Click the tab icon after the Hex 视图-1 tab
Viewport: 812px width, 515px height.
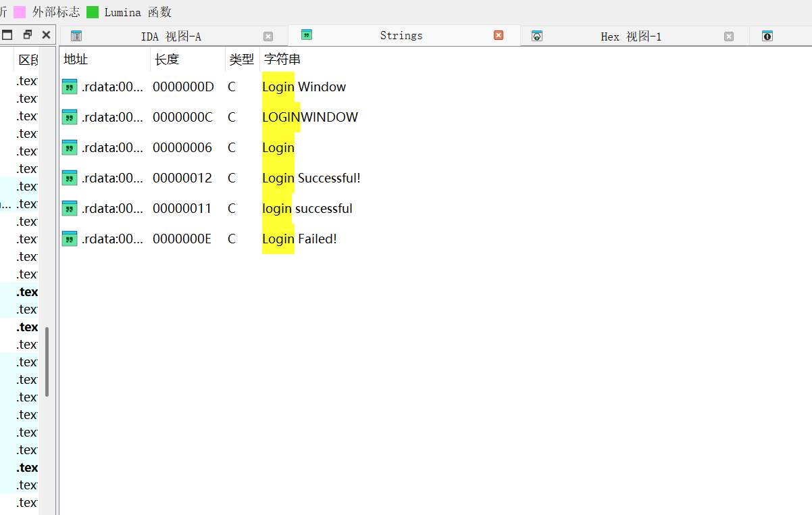pyautogui.click(x=767, y=36)
